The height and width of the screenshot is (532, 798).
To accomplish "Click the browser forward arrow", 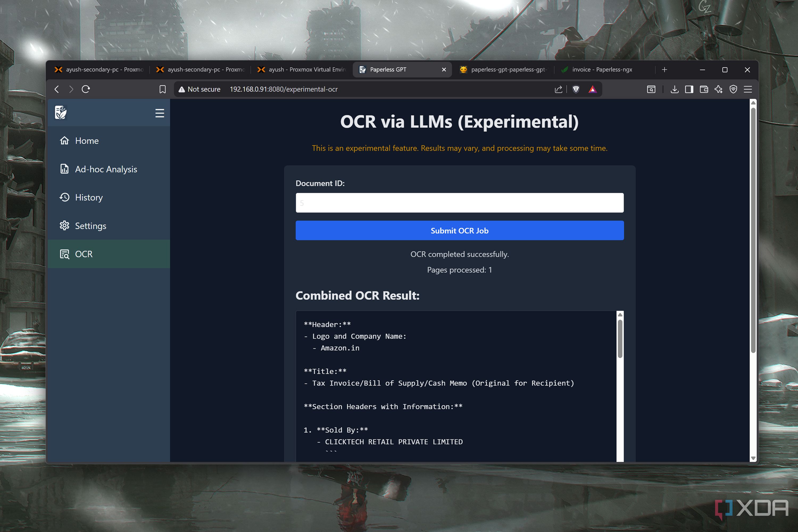I will coord(71,89).
